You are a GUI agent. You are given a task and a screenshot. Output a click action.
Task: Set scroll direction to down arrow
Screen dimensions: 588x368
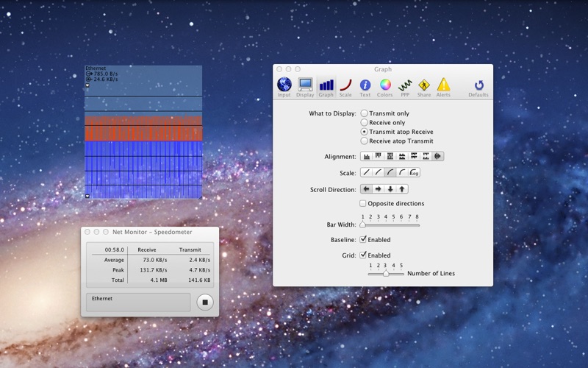390,189
